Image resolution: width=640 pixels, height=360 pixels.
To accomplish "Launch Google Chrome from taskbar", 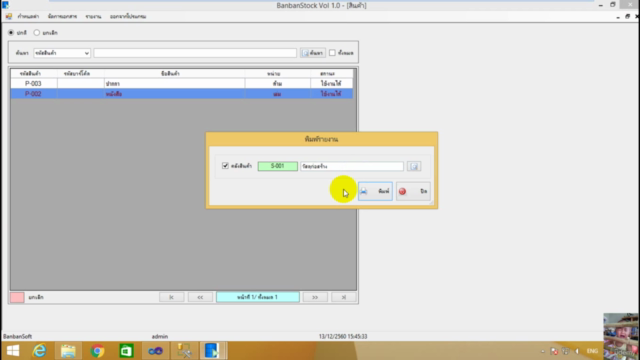I will [x=97, y=351].
